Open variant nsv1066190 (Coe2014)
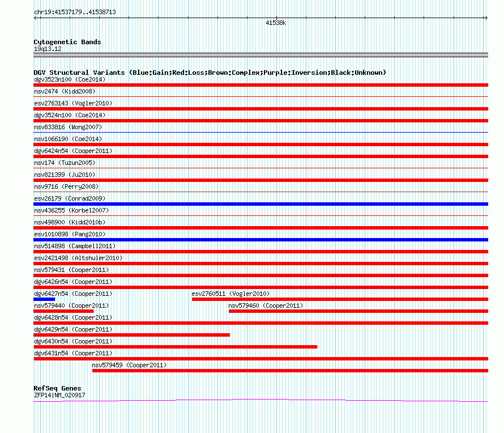Image resolution: width=504 pixels, height=433 pixels. click(x=68, y=139)
